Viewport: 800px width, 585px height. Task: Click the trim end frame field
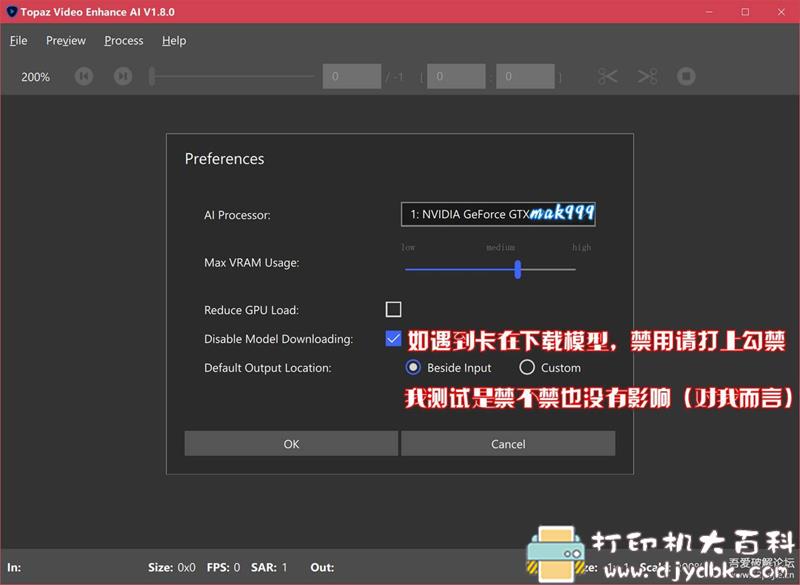click(526, 77)
